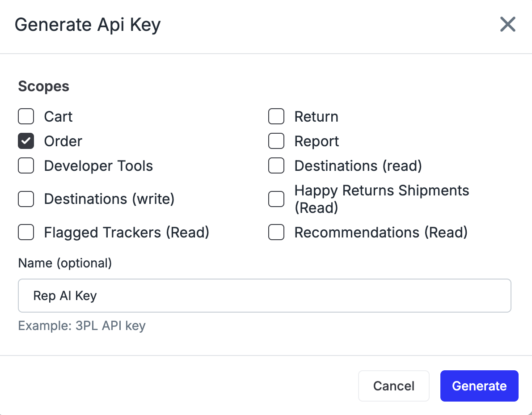Screen dimensions: 532x415
Task: Uncheck the Order scope checkbox
Action: point(26,141)
